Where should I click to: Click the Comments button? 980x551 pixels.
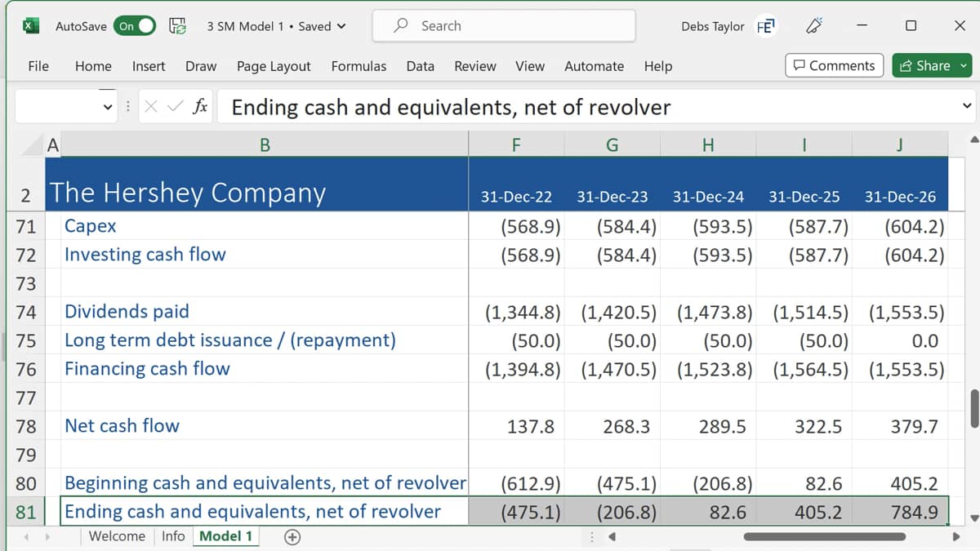point(834,65)
